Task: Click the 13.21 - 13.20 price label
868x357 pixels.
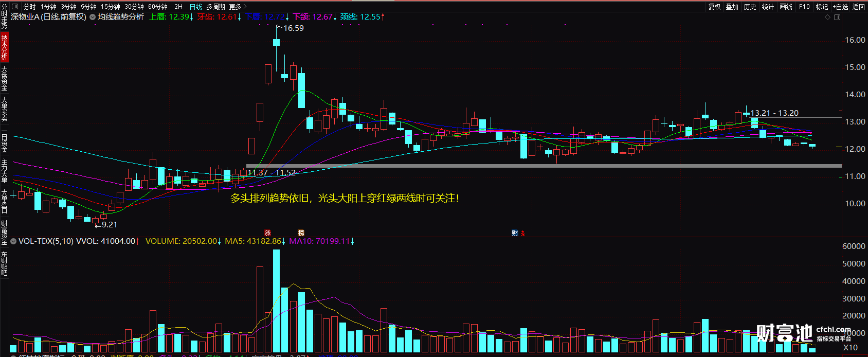Action: [x=774, y=113]
